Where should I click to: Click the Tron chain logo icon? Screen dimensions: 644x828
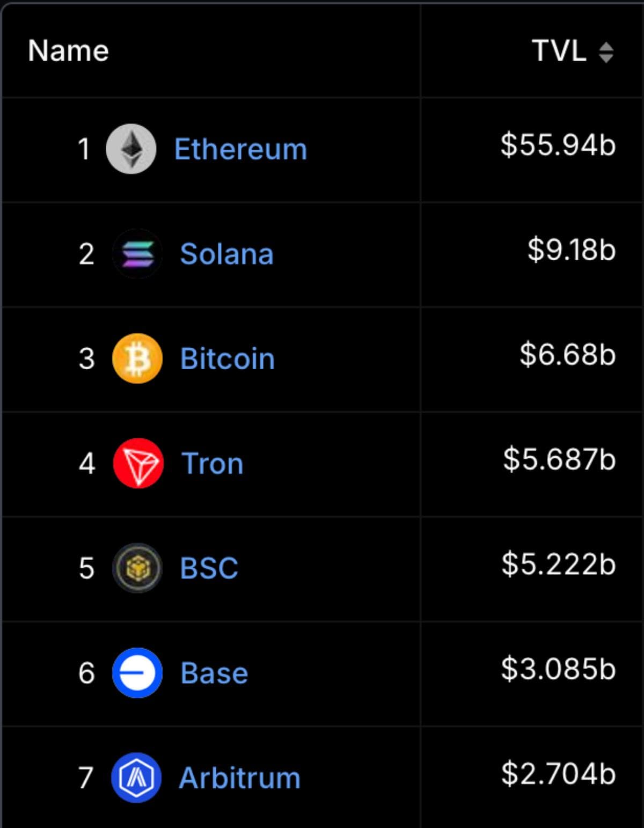(138, 463)
